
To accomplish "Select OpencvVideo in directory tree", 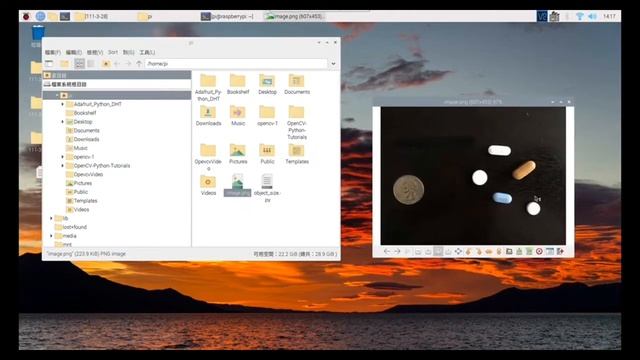I will pos(88,174).
